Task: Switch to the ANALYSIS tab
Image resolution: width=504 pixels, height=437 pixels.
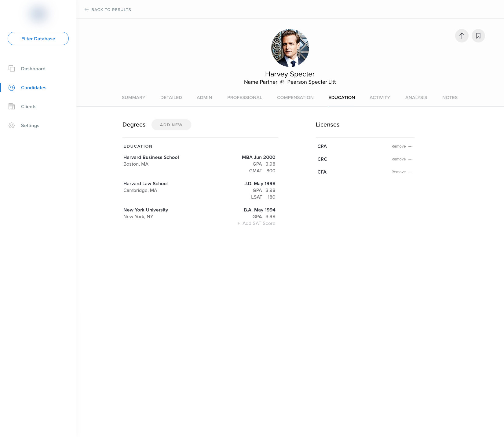Action: point(416,97)
